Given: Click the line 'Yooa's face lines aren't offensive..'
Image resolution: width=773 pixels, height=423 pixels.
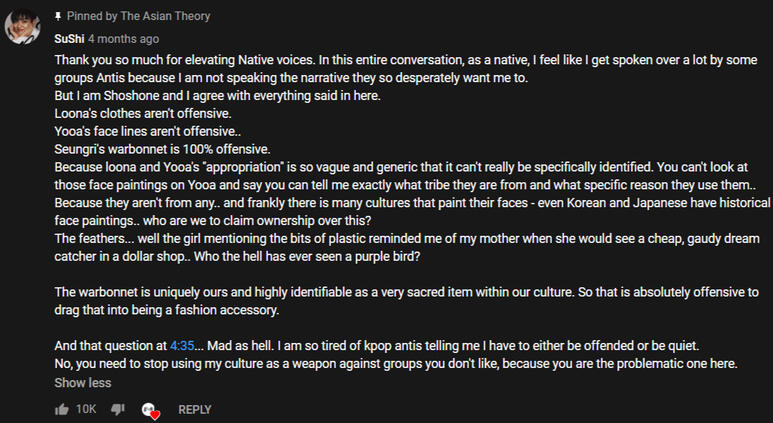Looking at the screenshot, I should tap(148, 131).
